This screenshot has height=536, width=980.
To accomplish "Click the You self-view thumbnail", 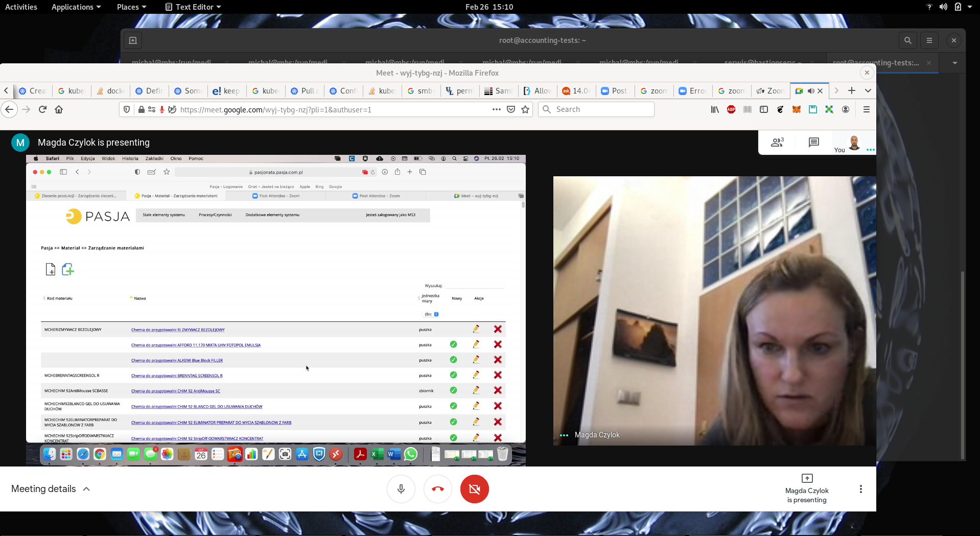I will 854,143.
